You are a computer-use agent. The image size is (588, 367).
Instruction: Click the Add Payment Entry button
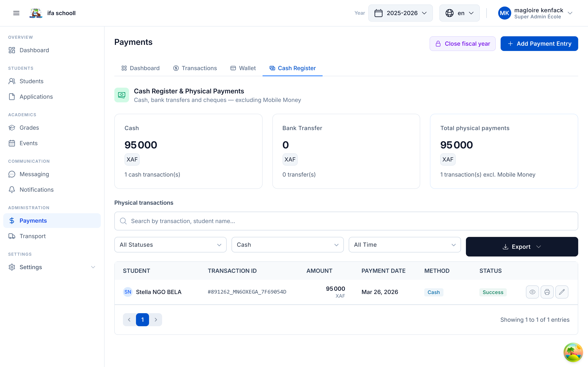[x=539, y=43]
